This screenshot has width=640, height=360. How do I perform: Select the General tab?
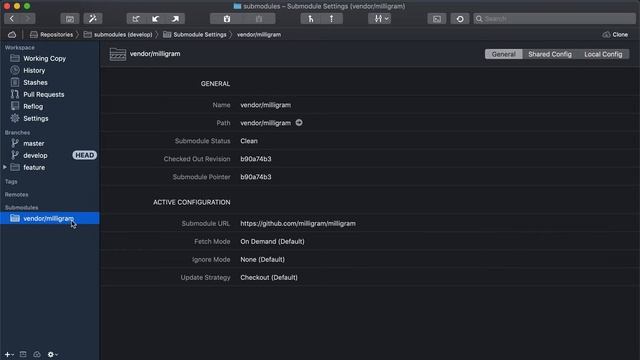503,54
